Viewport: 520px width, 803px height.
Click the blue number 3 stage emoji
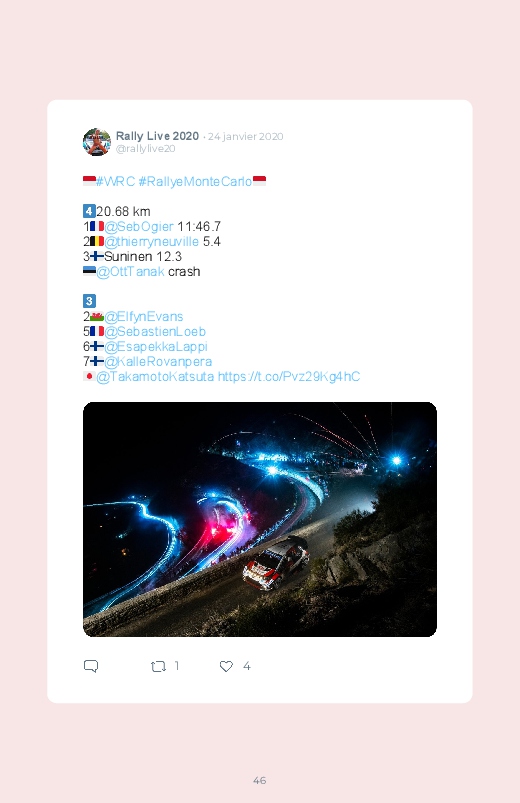[89, 301]
